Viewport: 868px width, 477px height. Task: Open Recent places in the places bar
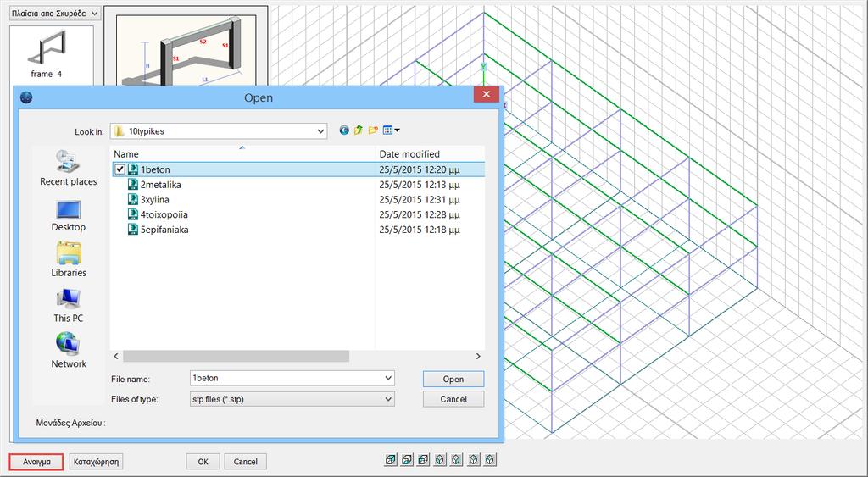68,169
